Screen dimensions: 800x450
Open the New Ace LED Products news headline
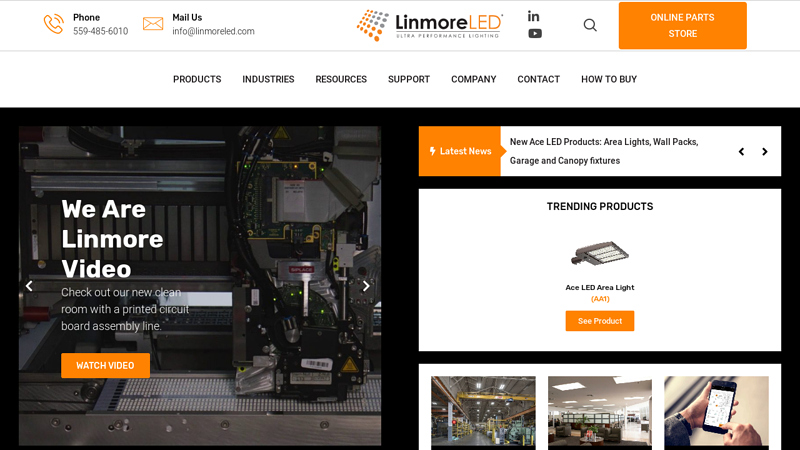coord(604,151)
